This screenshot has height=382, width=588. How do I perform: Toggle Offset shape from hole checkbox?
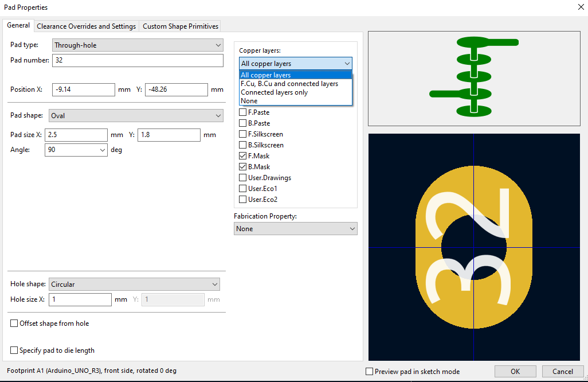14,323
